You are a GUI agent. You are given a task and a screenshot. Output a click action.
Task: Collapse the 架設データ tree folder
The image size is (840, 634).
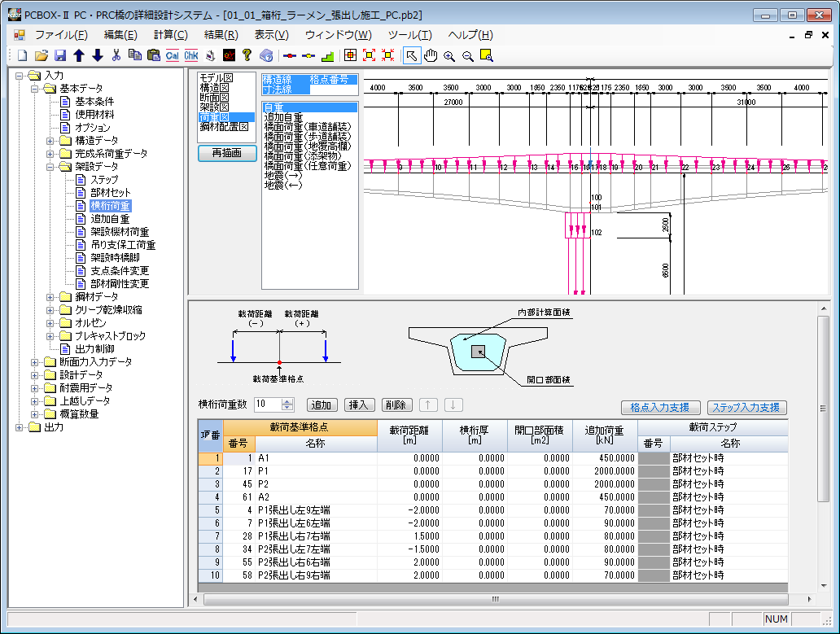50,167
